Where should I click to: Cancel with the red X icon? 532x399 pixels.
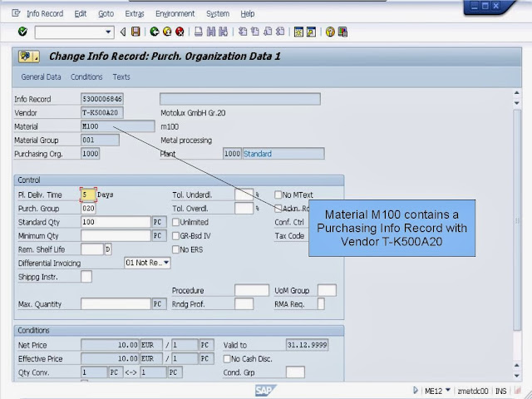(x=180, y=32)
